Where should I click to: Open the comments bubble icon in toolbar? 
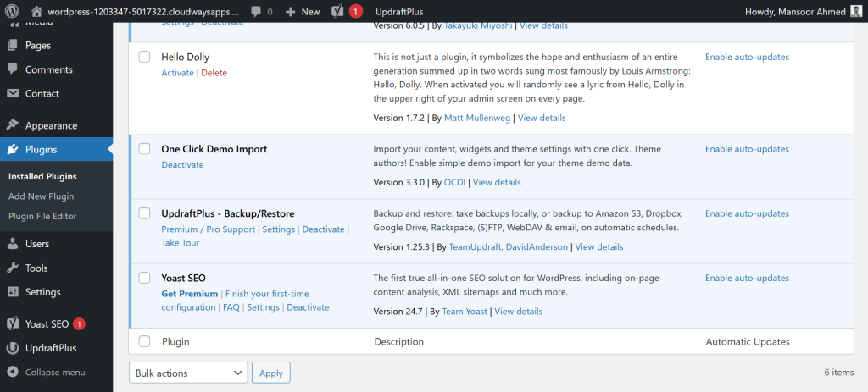[256, 11]
